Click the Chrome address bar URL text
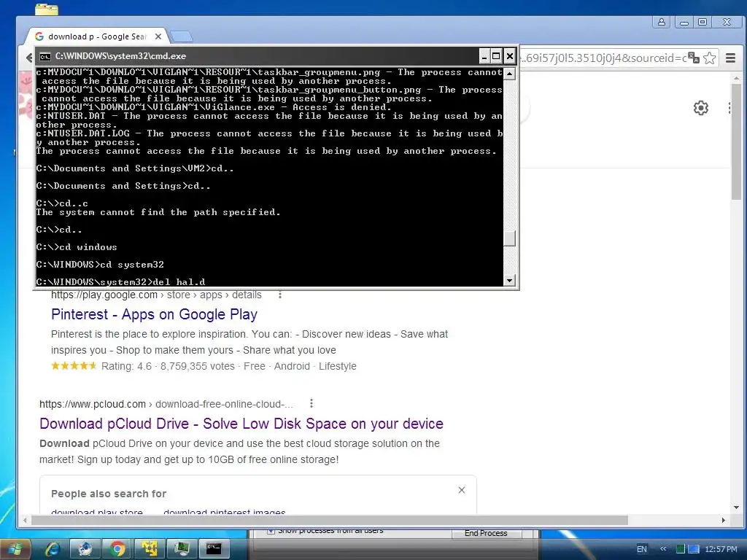The height and width of the screenshot is (560, 747). pos(603,58)
